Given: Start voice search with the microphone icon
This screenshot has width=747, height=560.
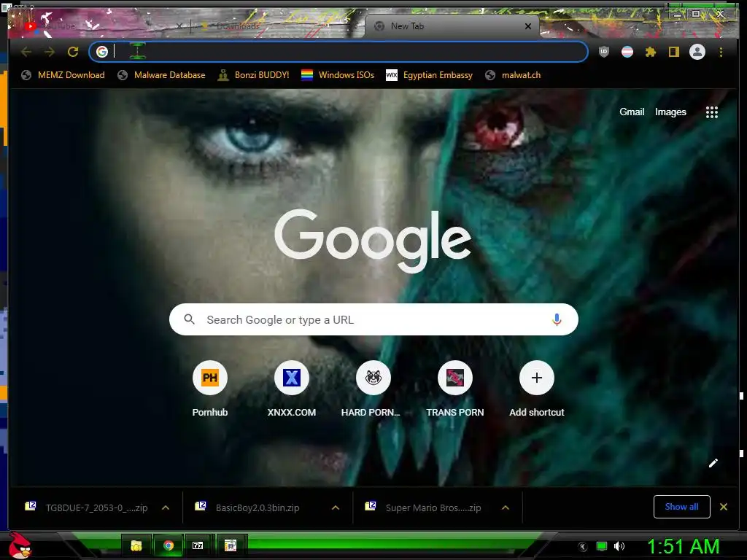Looking at the screenshot, I should point(557,319).
